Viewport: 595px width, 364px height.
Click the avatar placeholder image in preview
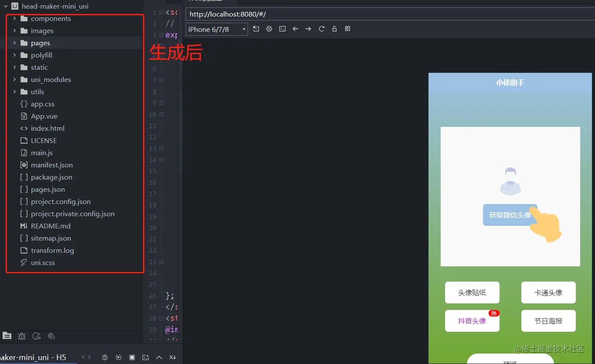point(510,181)
